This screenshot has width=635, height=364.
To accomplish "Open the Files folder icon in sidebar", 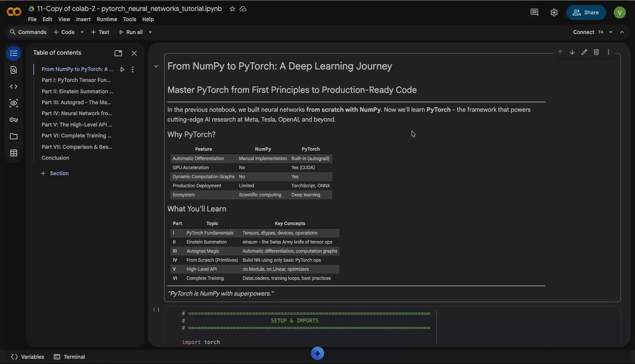I will (x=14, y=136).
